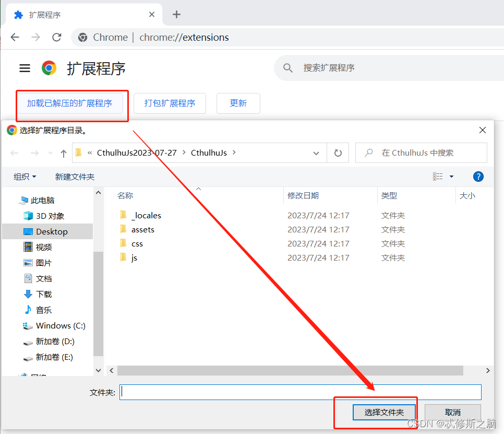504x434 pixels.
Task: Click 加载已解压的扩展程序 button
Action: pyautogui.click(x=69, y=103)
